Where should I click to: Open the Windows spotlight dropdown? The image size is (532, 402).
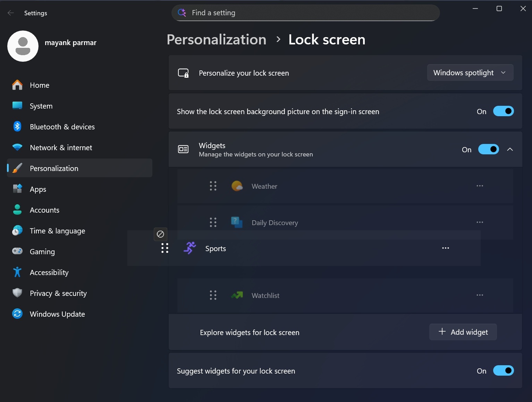pyautogui.click(x=470, y=72)
